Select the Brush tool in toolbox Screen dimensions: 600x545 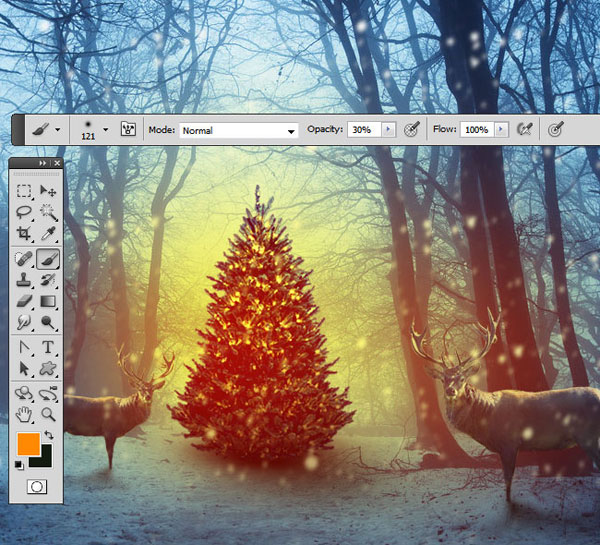coord(48,259)
